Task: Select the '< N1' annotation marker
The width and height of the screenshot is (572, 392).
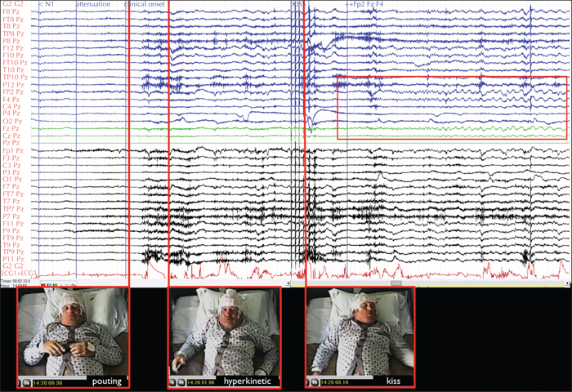Action: (x=47, y=4)
